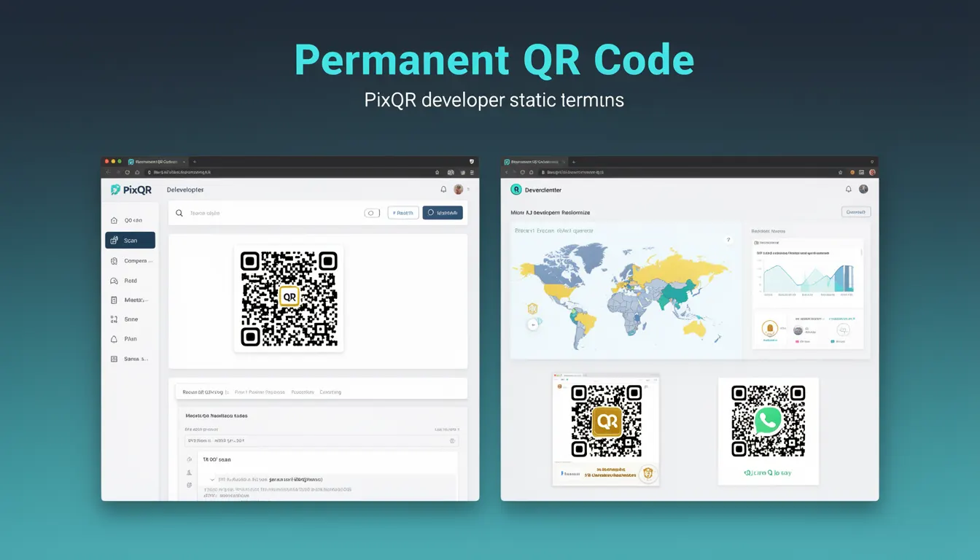Open the Rotd sidebar item
Viewport: 980px width, 560px height.
pyautogui.click(x=129, y=281)
